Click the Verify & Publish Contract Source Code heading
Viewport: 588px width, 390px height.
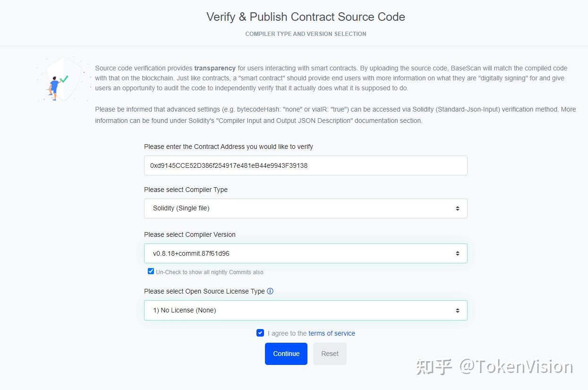306,17
